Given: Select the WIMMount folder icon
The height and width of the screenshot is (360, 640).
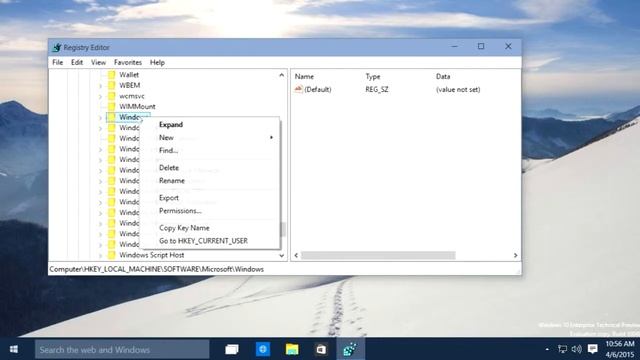Looking at the screenshot, I should 111,107.
